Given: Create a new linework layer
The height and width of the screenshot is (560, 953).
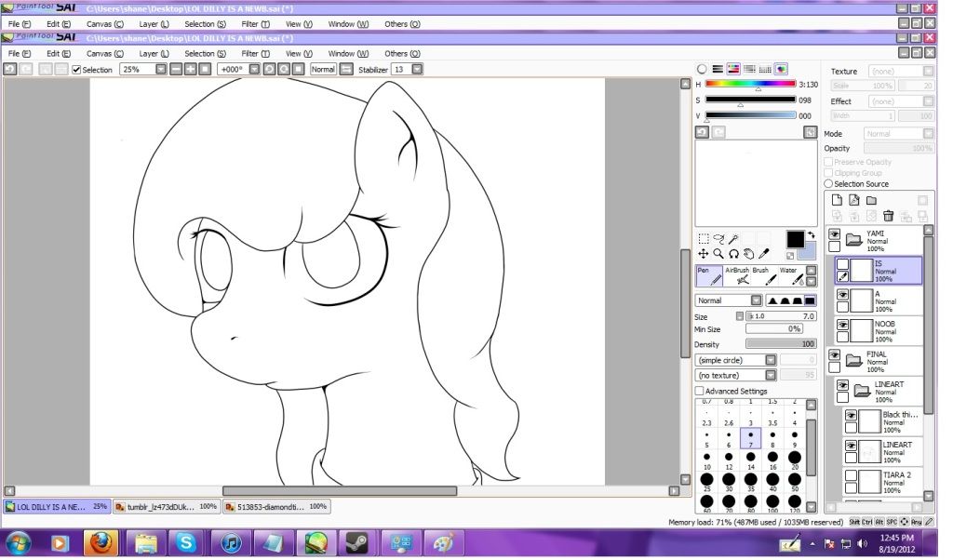Looking at the screenshot, I should [854, 200].
